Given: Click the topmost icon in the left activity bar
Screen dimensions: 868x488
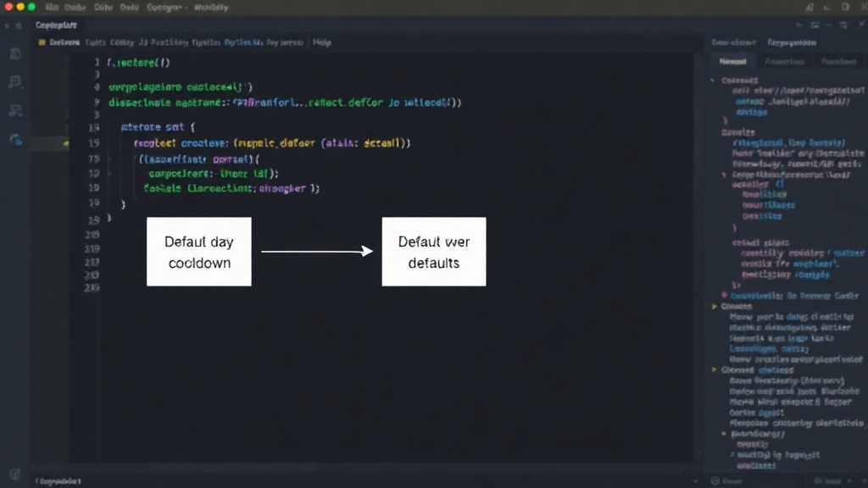Looking at the screenshot, I should (x=15, y=53).
